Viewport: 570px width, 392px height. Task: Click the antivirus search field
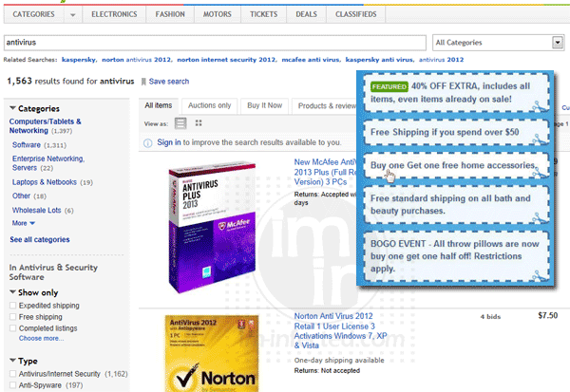click(215, 43)
